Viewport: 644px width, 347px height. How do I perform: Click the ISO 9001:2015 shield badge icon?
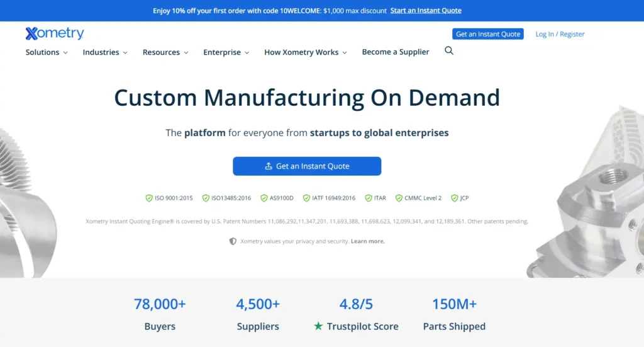(149, 198)
